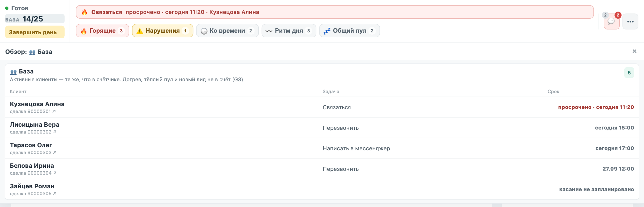Click the fire icon in the alert banner
The width and height of the screenshot is (644, 207).
tap(85, 12)
